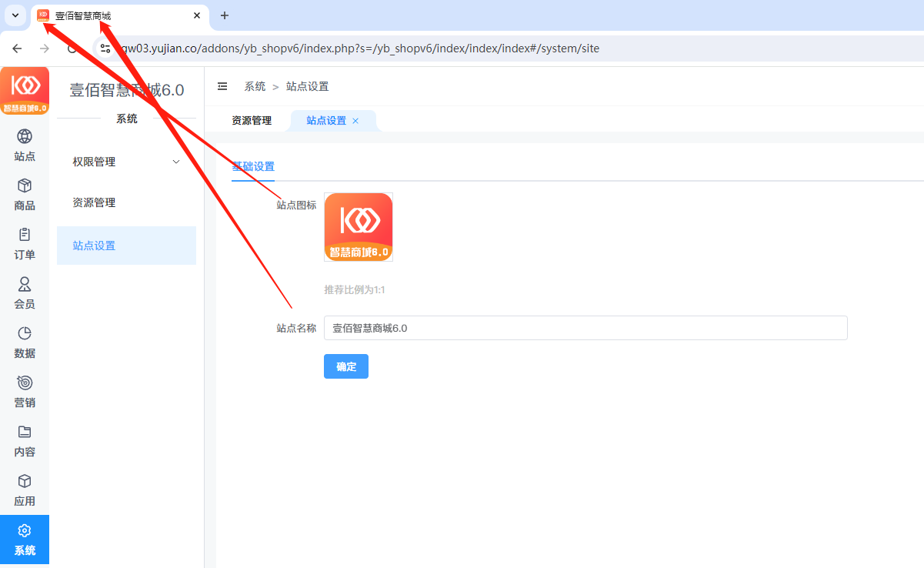The width and height of the screenshot is (924, 568).
Task: Collapse sidebar with hamburger menu icon
Action: [x=222, y=86]
